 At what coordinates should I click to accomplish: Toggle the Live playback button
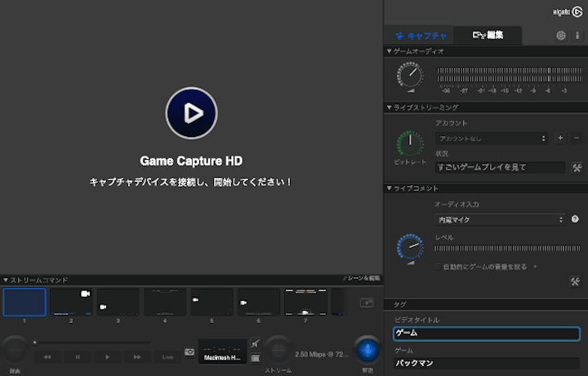(x=167, y=356)
